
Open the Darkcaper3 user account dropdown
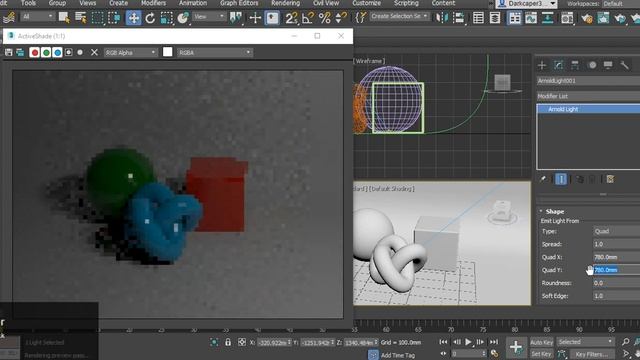pyautogui.click(x=526, y=4)
